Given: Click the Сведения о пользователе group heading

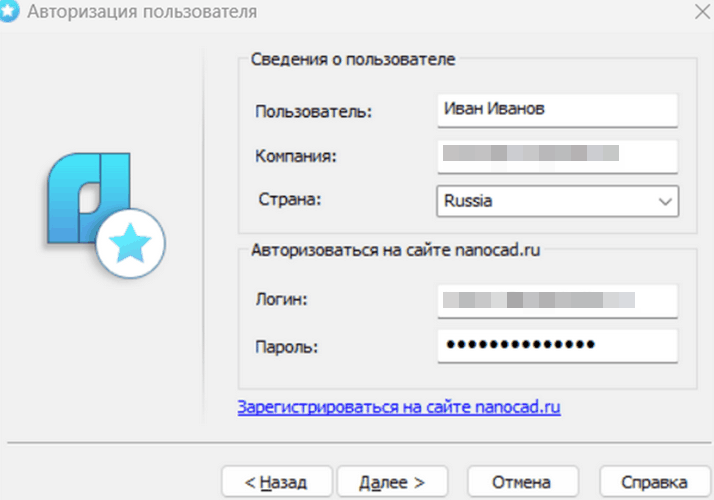Looking at the screenshot, I should coord(352,60).
